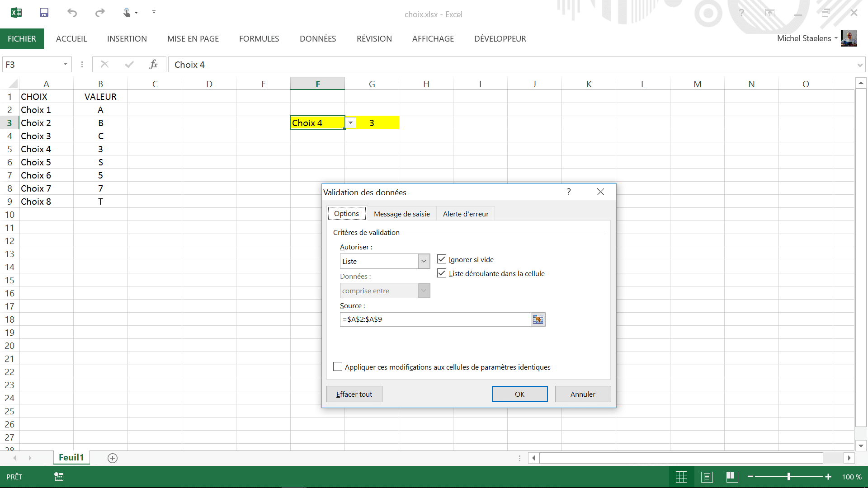Click the Save icon in quick access toolbar
This screenshot has width=868, height=488.
(44, 13)
